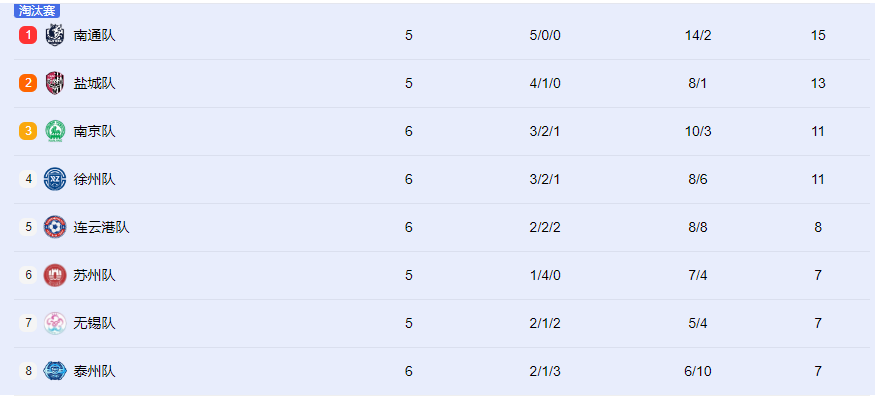Click the 徐州队 team name
875x397 pixels.
coord(94,179)
